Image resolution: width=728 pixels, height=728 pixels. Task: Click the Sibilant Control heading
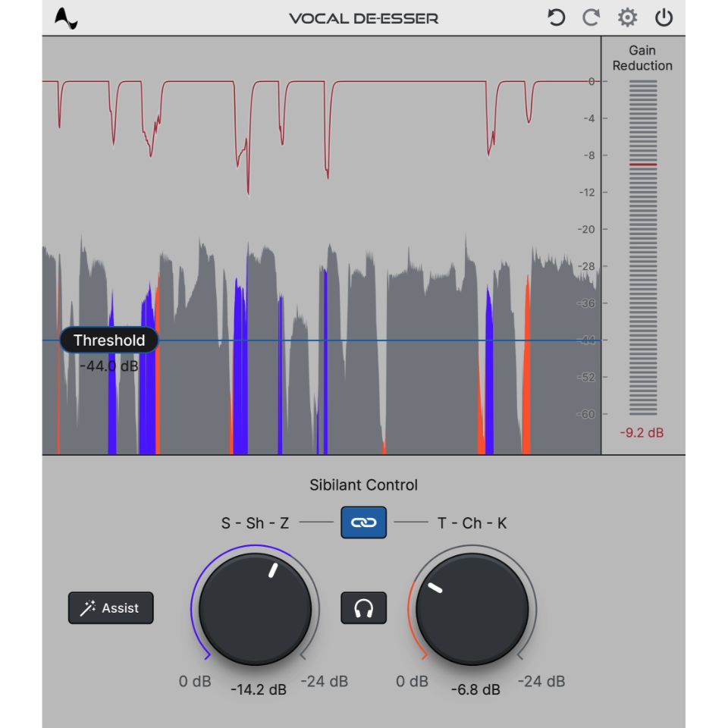point(363,485)
